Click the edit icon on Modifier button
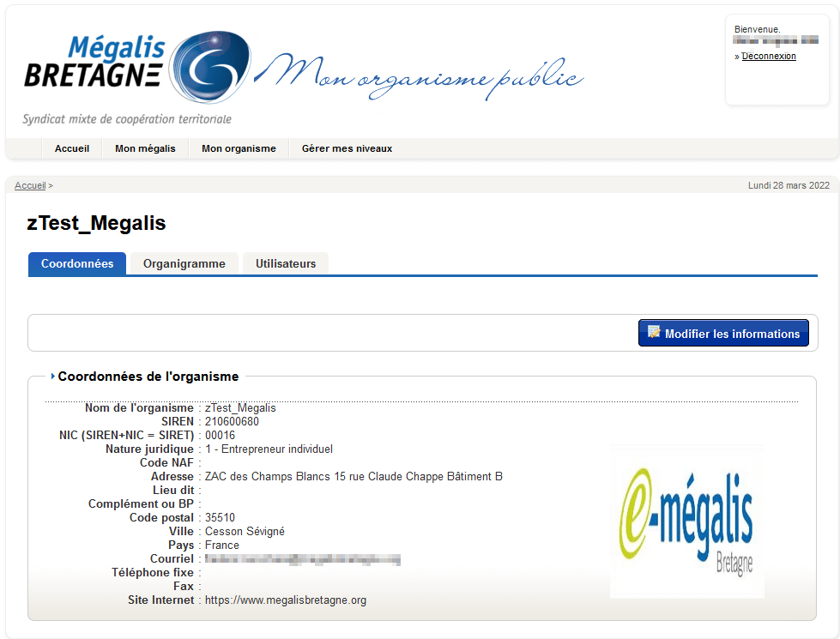The image size is (840, 639). 654,333
